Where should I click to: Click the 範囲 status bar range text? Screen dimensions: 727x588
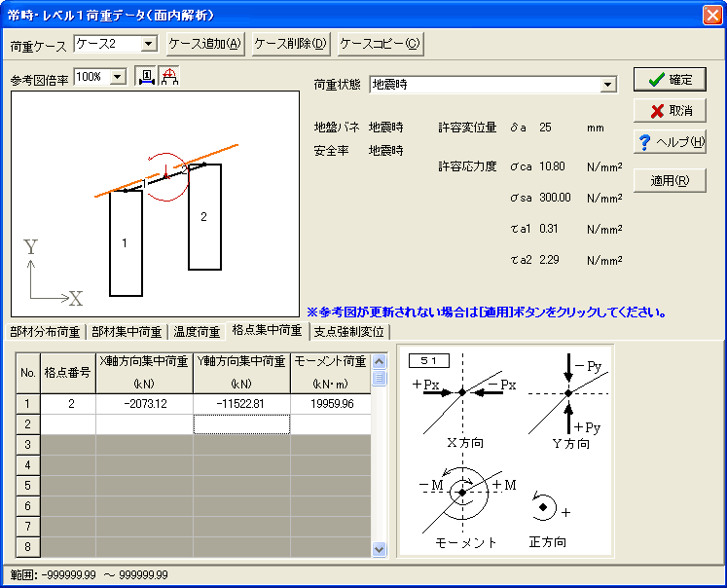[x=89, y=575]
